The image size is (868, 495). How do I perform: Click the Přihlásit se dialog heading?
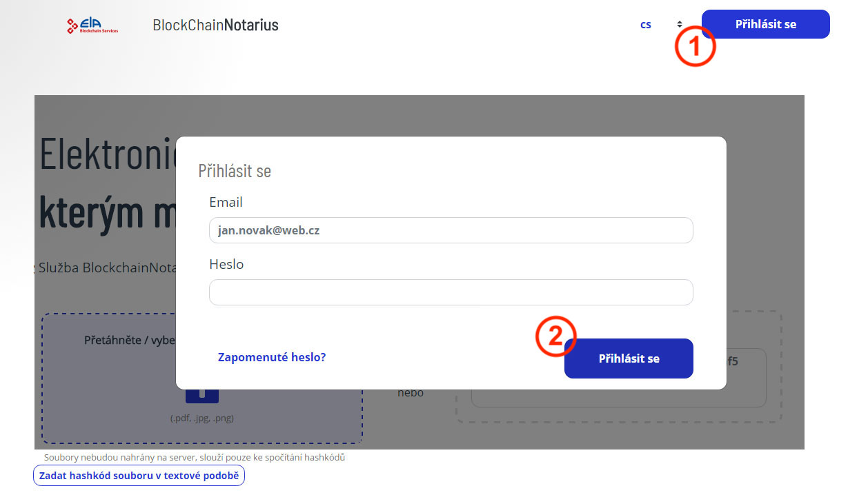click(x=235, y=171)
